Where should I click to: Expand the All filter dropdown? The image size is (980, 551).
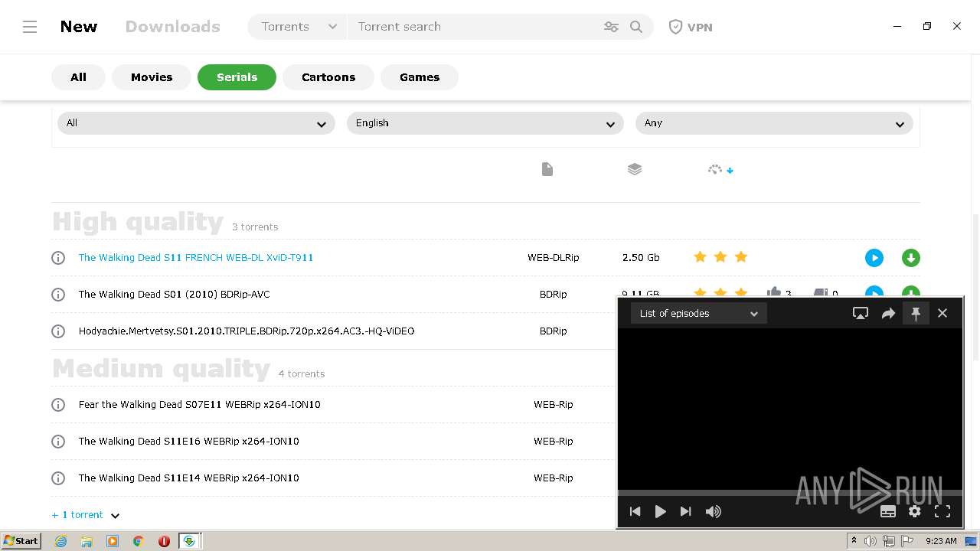pos(196,123)
